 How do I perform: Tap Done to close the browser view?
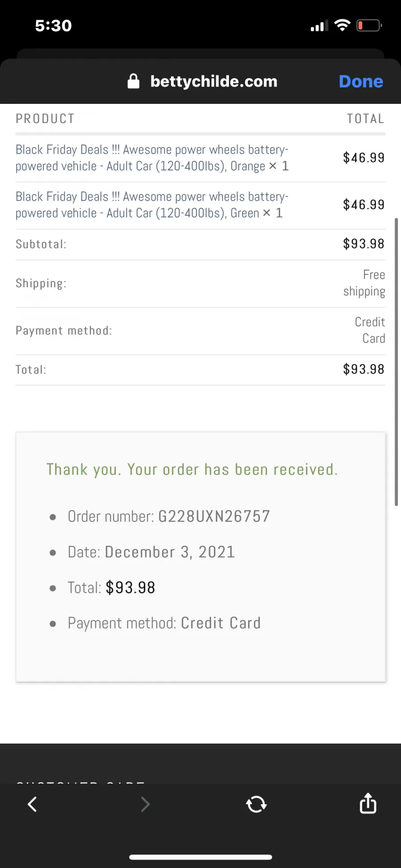[360, 82]
